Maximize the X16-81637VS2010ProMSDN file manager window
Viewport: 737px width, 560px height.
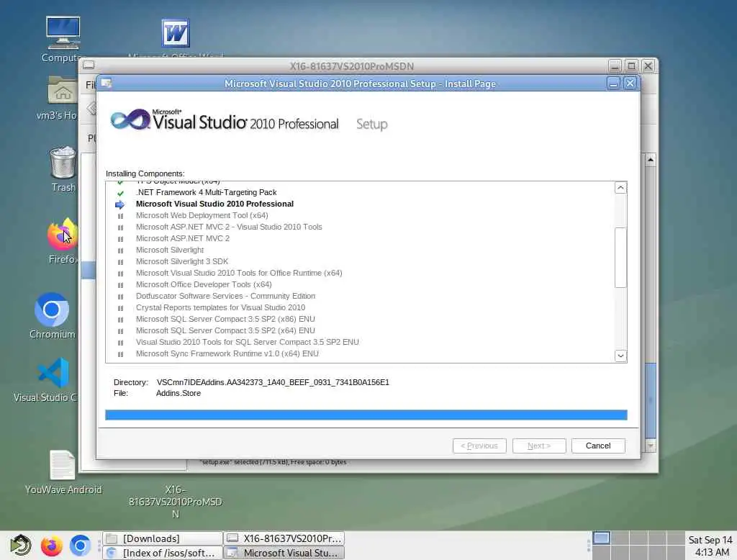(631, 66)
